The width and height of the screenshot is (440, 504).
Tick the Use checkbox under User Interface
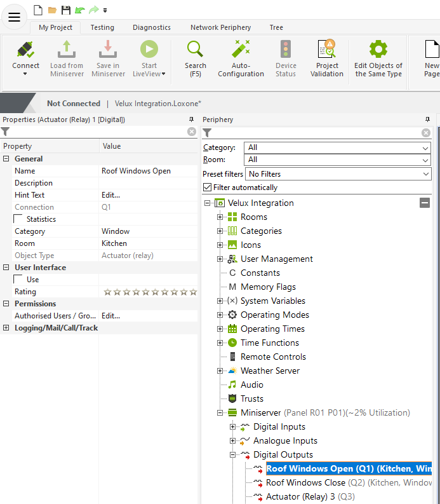tap(18, 279)
